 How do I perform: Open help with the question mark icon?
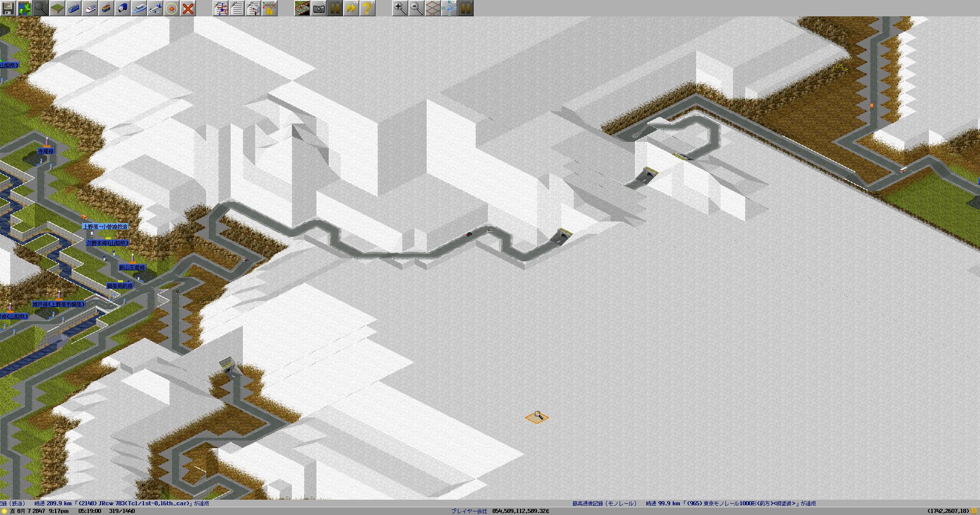(367, 8)
